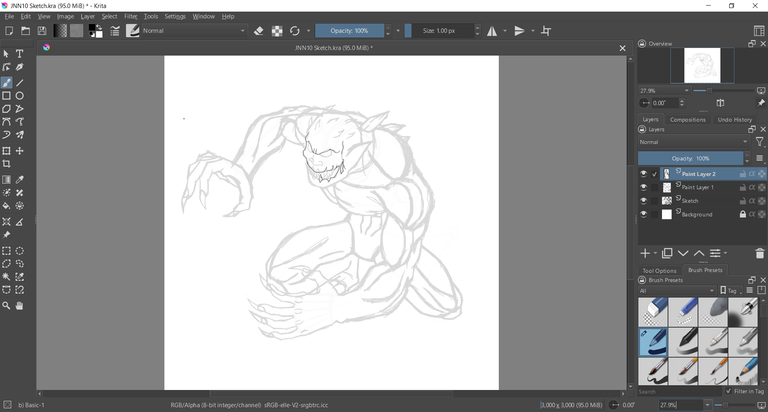768x412 pixels.
Task: Select the Text tool in toolbox
Action: point(19,54)
